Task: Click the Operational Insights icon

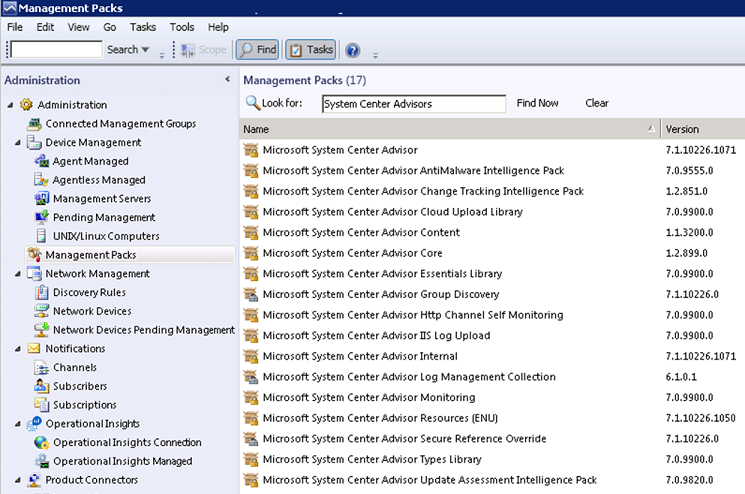Action: tap(34, 423)
